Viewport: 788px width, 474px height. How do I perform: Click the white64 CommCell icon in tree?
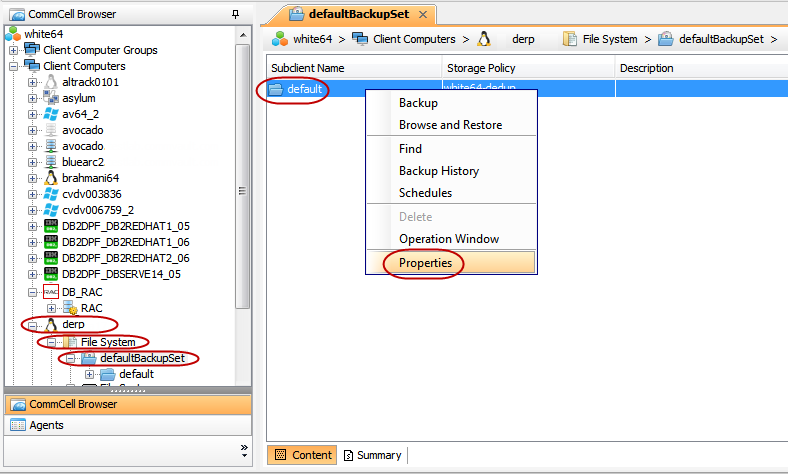14,34
